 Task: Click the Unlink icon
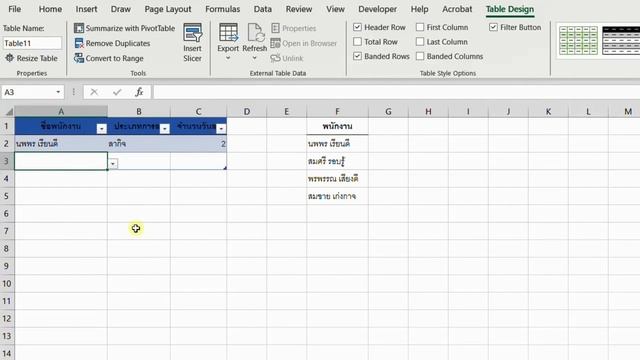pyautogui.click(x=276, y=58)
